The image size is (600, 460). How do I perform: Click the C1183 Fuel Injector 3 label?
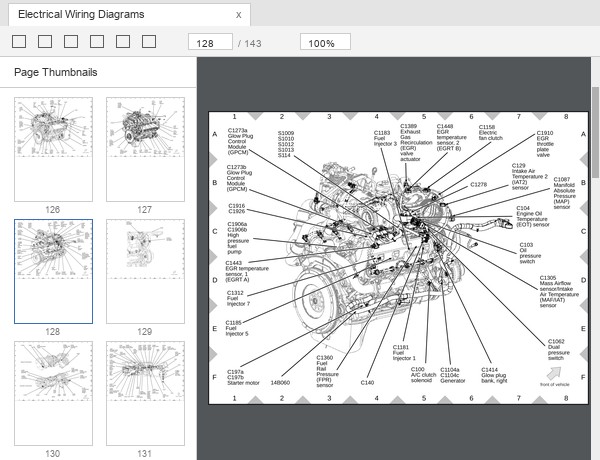coord(385,138)
